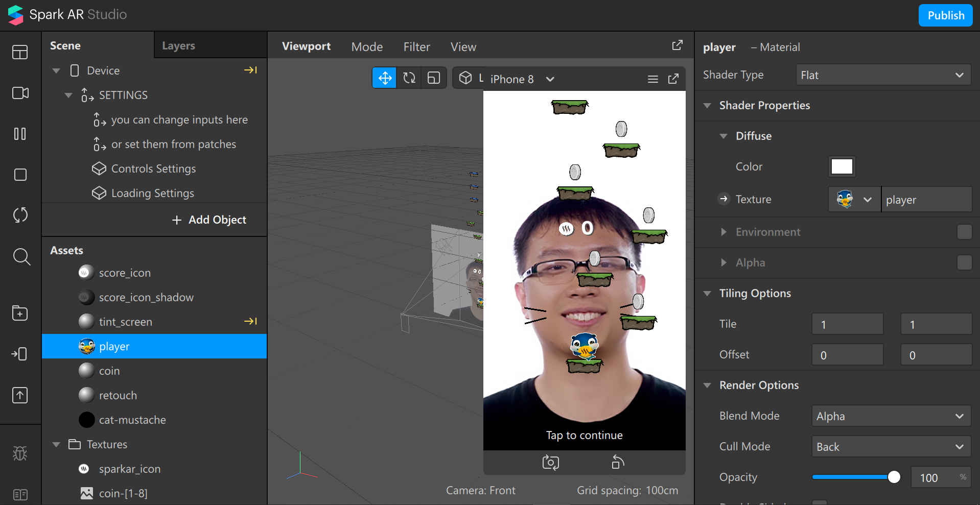
Task: Open the bug report icon
Action: pos(20,453)
